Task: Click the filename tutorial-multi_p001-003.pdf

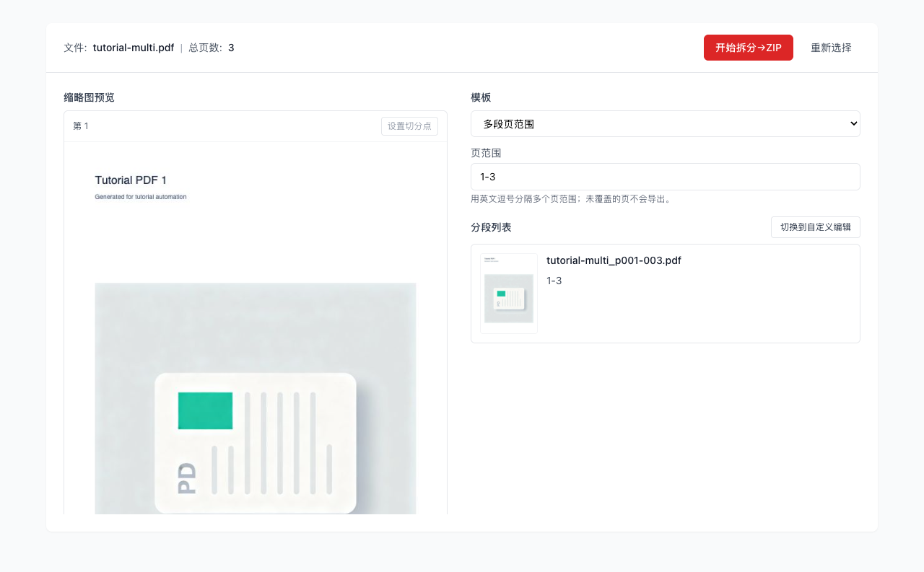Action: 614,260
